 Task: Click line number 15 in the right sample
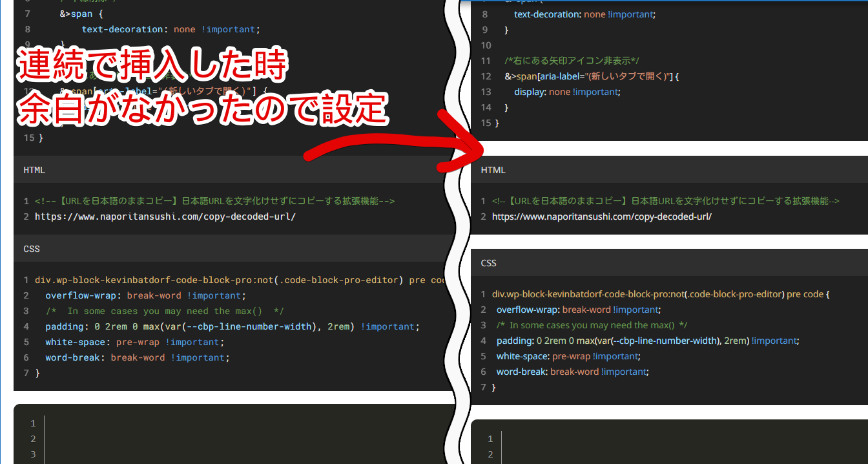pos(486,123)
